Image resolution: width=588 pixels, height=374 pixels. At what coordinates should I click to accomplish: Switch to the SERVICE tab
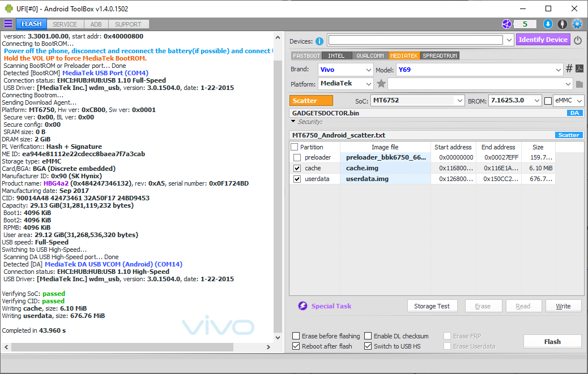(65, 24)
